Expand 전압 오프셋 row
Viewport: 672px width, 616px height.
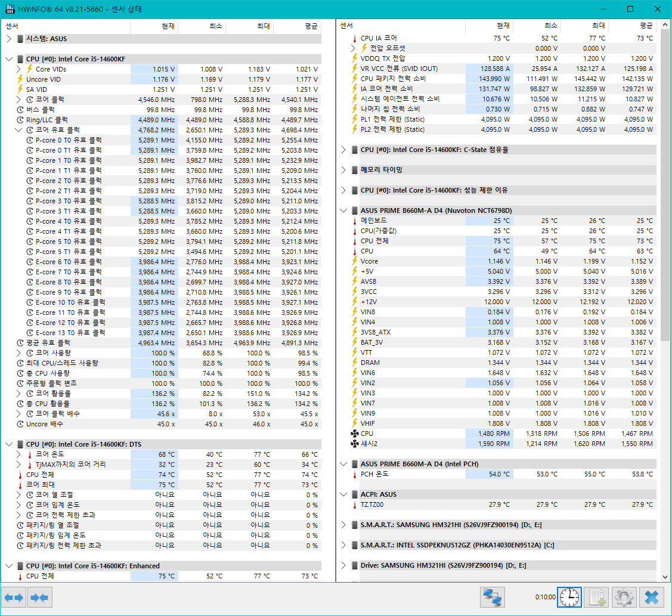click(x=353, y=48)
